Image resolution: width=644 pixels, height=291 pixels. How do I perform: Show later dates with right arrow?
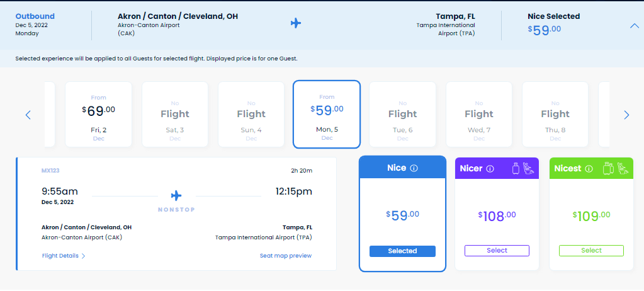626,115
